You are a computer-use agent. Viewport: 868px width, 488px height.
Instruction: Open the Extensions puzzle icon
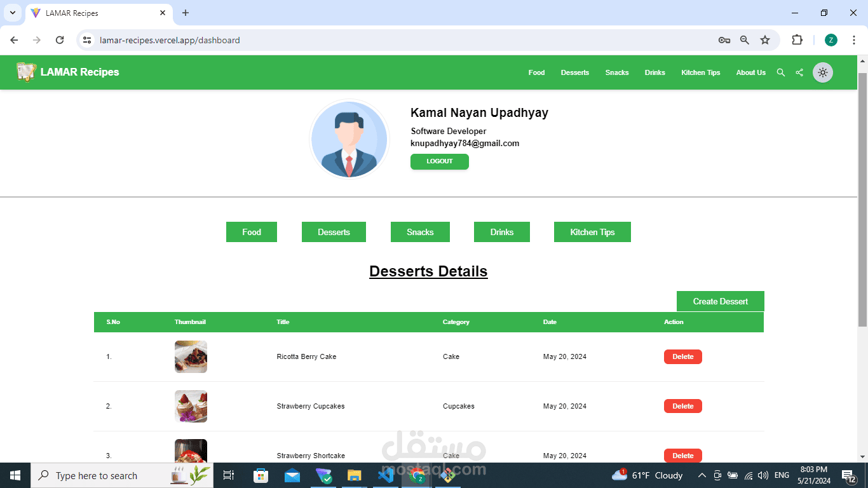pos(797,40)
